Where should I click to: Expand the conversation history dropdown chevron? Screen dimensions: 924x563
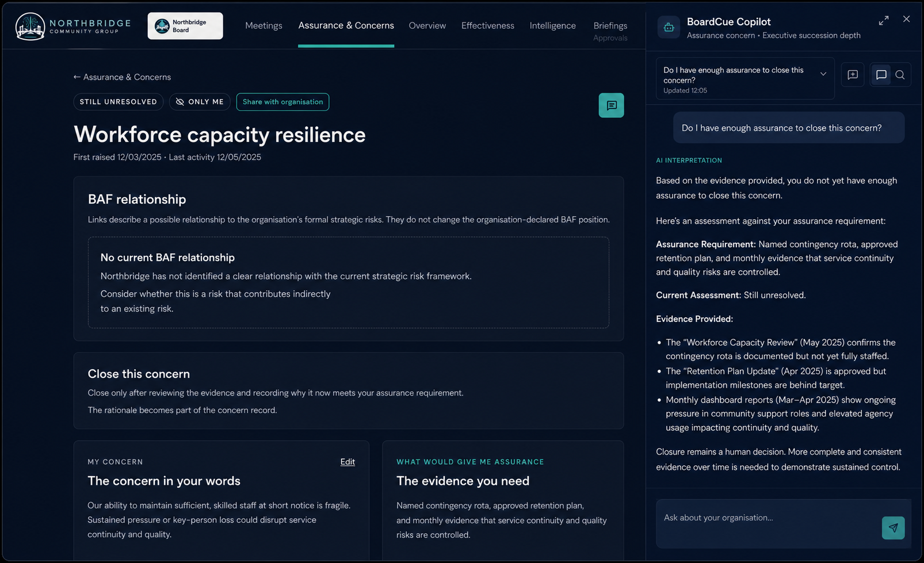[x=823, y=74]
